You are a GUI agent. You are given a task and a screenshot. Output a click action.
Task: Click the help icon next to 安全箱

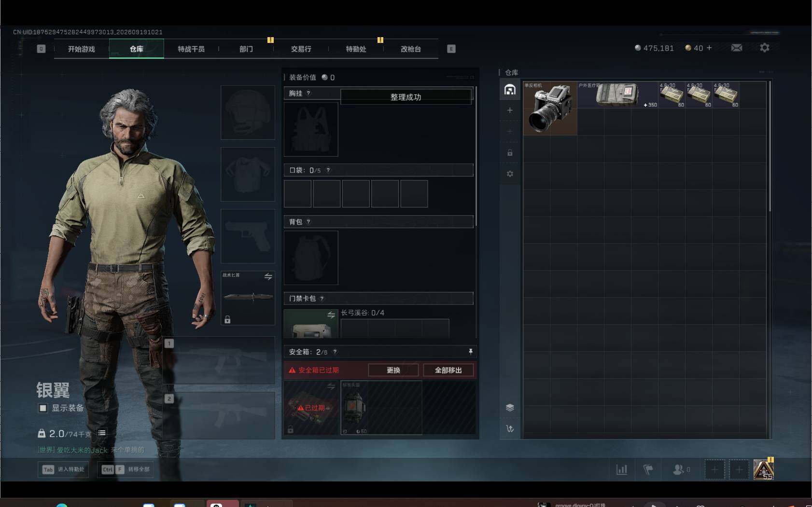(335, 352)
